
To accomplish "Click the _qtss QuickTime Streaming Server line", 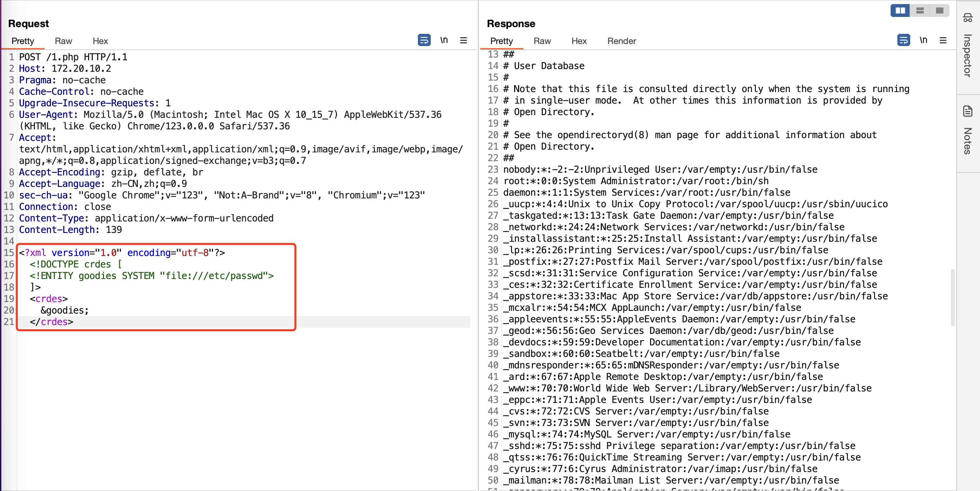I will pos(682,457).
